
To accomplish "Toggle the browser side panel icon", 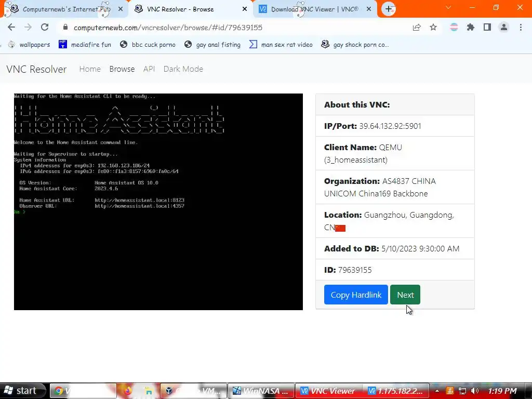I will [x=487, y=27].
